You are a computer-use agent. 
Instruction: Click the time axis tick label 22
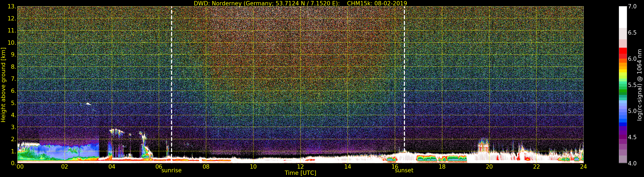coord(536,167)
